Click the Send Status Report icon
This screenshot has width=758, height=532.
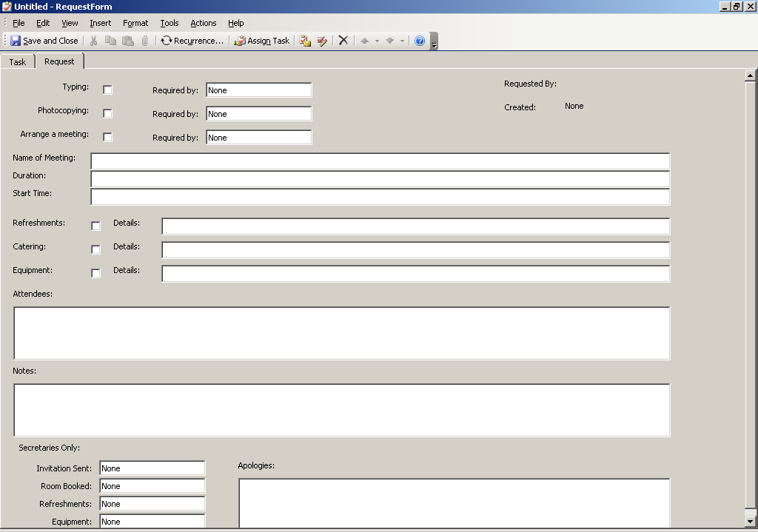[x=305, y=41]
